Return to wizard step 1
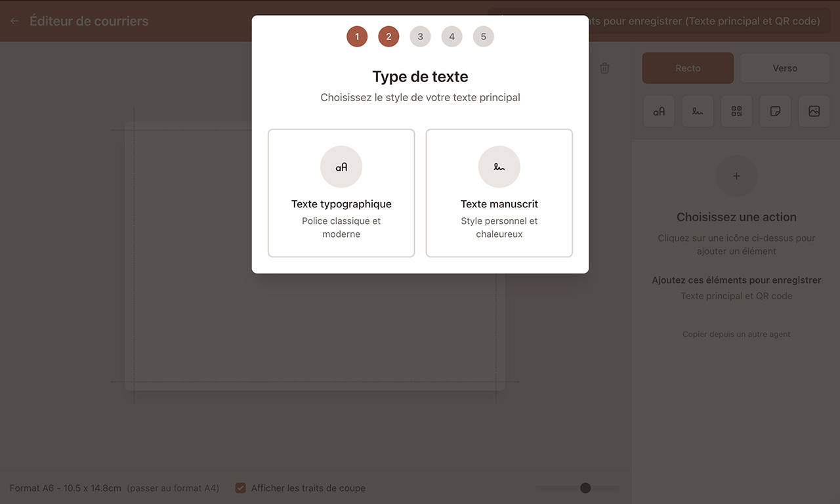 click(x=357, y=36)
